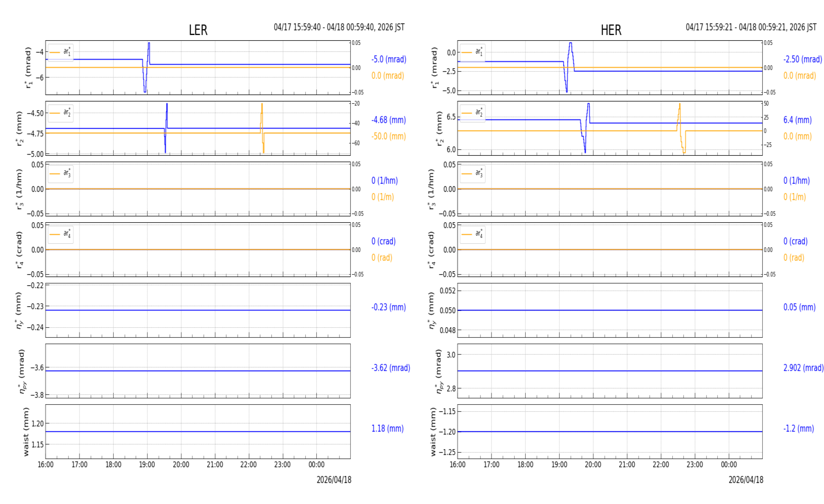
Task: Click the LER 0 (1/hm) value
Action: tap(386, 181)
